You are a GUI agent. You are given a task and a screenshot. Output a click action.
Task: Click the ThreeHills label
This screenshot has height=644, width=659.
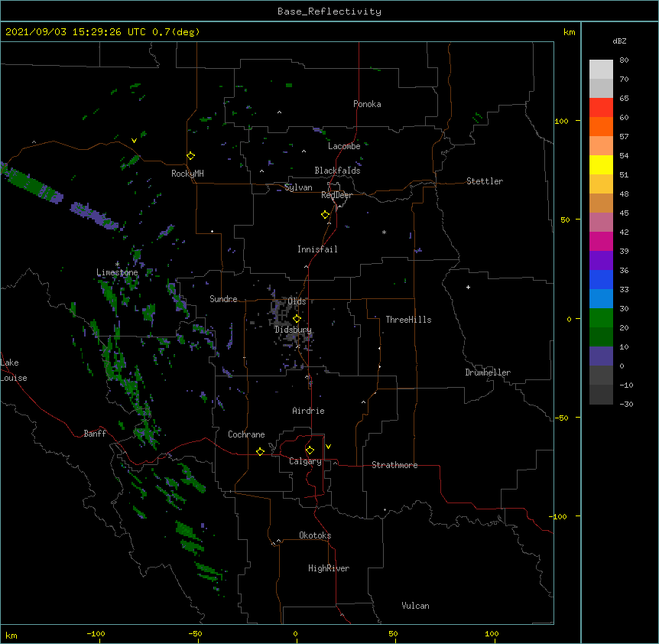click(x=408, y=320)
